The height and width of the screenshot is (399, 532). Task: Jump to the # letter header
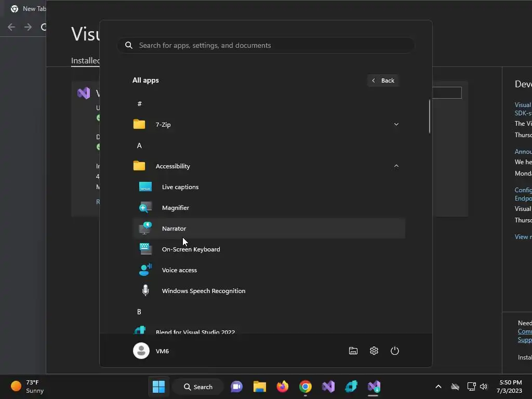[139, 103]
